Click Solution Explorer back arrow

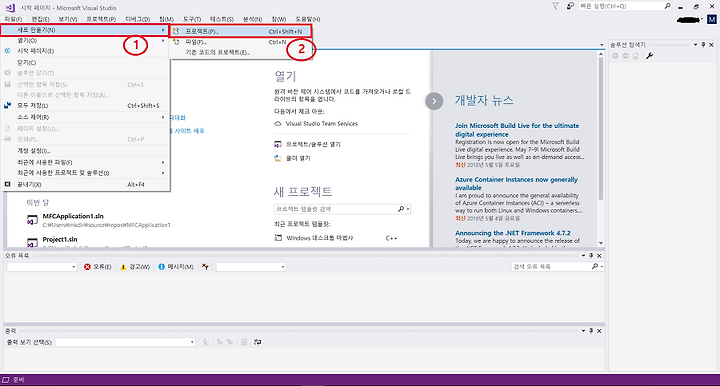[x=615, y=56]
